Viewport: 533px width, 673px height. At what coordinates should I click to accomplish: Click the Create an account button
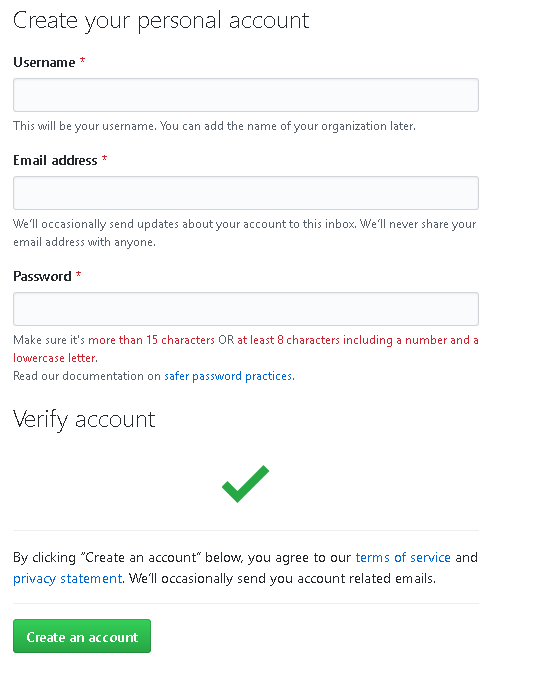[x=82, y=636]
